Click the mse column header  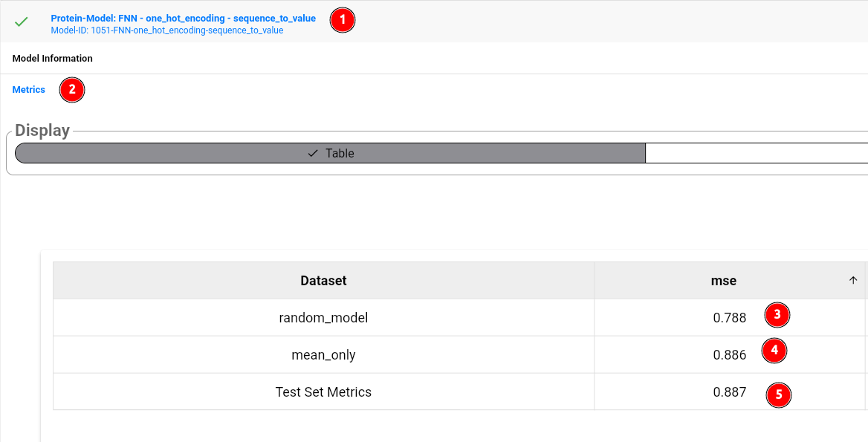pyautogui.click(x=723, y=281)
